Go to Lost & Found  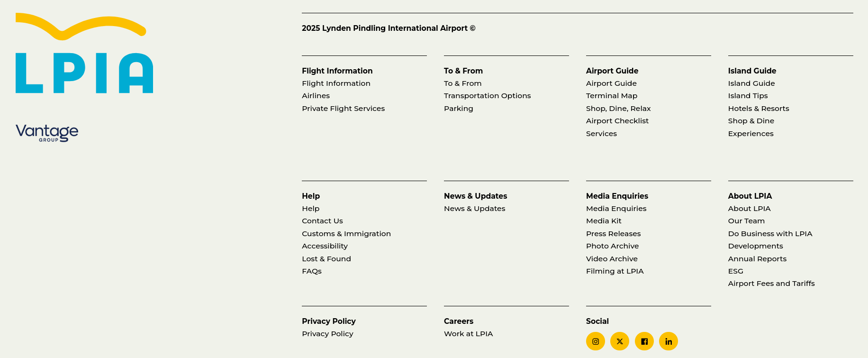326,259
